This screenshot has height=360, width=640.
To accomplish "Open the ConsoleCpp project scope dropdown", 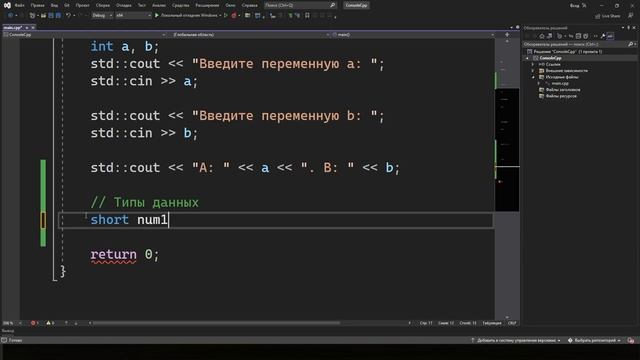I will (x=84, y=35).
